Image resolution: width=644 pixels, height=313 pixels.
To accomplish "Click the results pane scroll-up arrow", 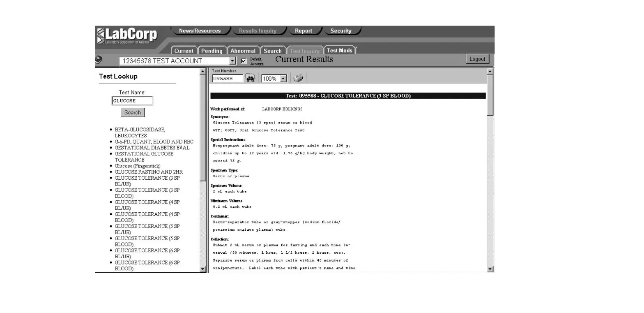I will coord(490,71).
